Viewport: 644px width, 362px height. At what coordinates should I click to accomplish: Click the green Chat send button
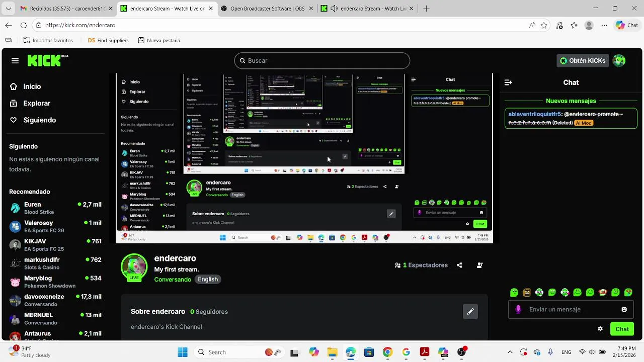[622, 329]
